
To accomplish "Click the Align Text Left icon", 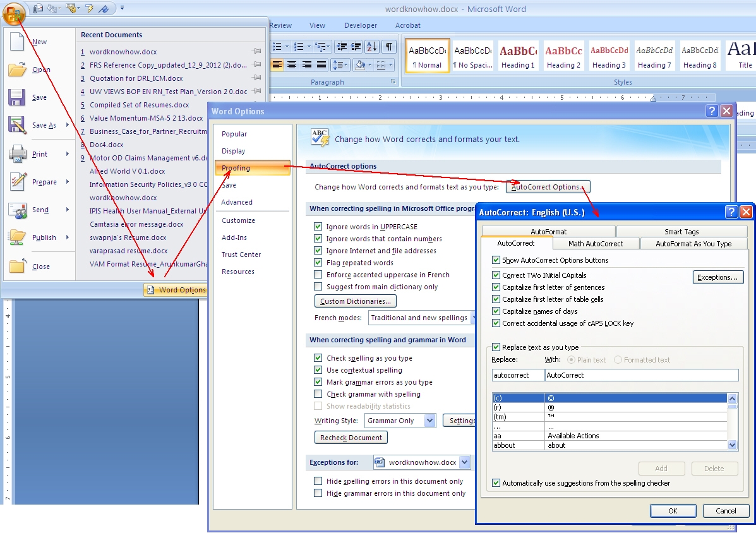I will pyautogui.click(x=277, y=64).
